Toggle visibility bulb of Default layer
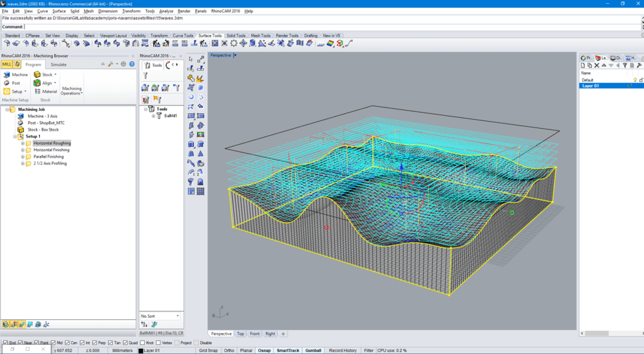This screenshot has width=644, height=354. [x=635, y=80]
